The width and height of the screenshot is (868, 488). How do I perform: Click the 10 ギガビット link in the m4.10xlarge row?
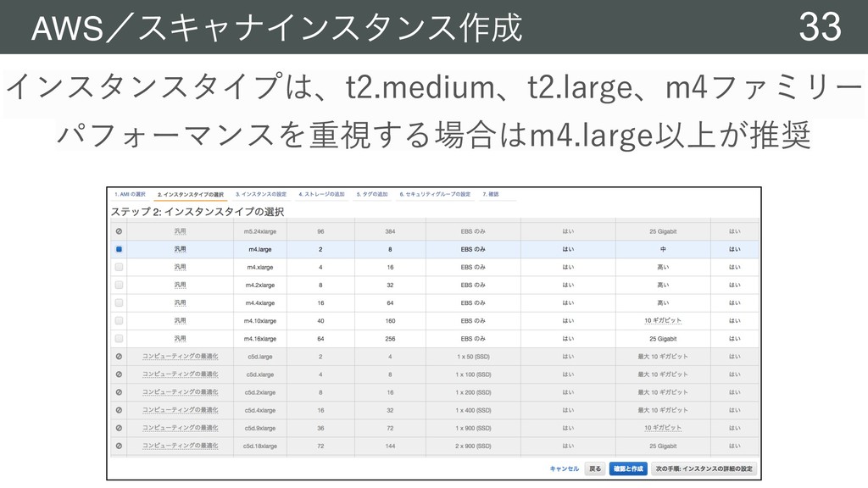coord(663,320)
